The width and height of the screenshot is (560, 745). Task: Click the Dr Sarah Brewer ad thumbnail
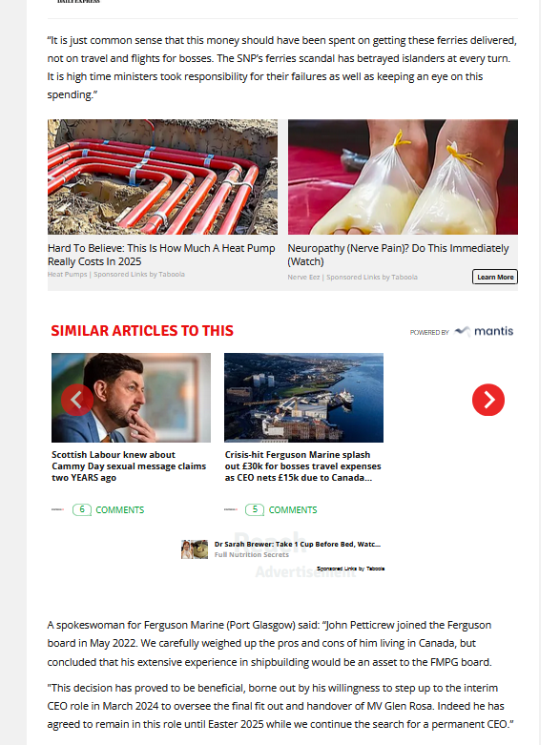[x=195, y=549]
